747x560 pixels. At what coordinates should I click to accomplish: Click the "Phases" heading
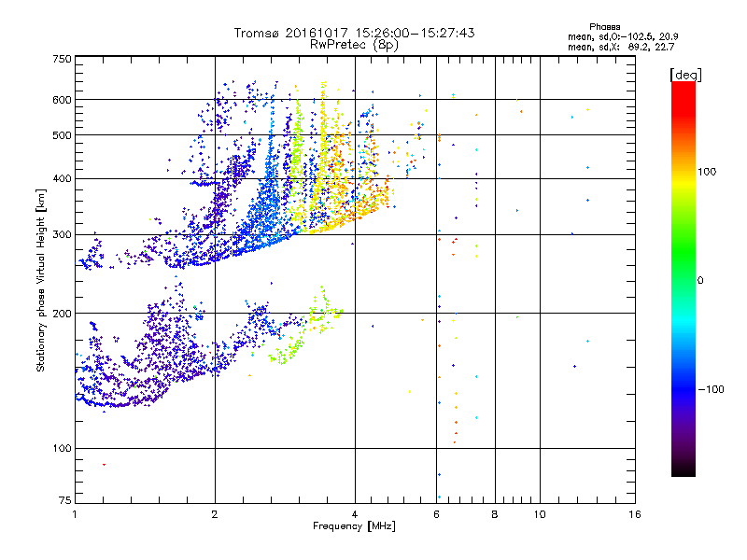click(604, 27)
